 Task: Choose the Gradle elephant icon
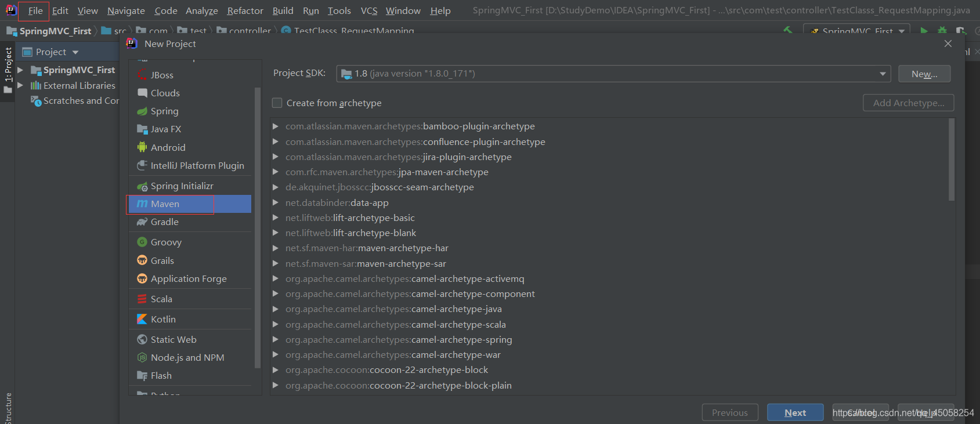pos(142,222)
